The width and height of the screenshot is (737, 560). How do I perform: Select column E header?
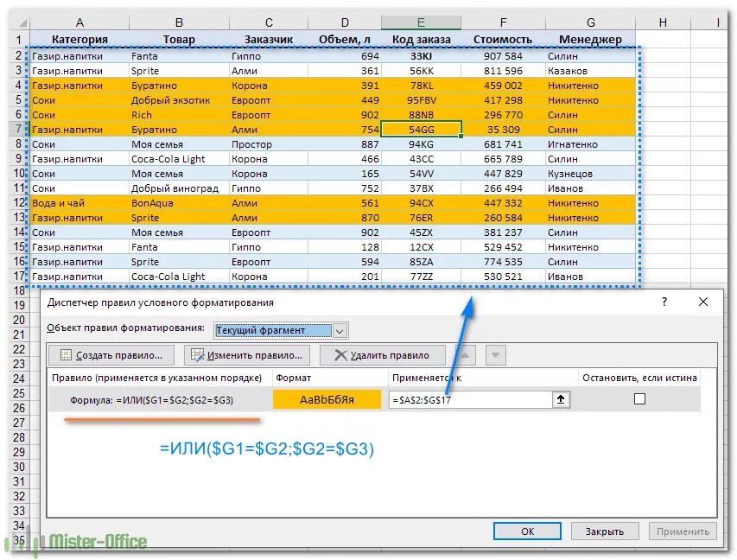(x=421, y=22)
